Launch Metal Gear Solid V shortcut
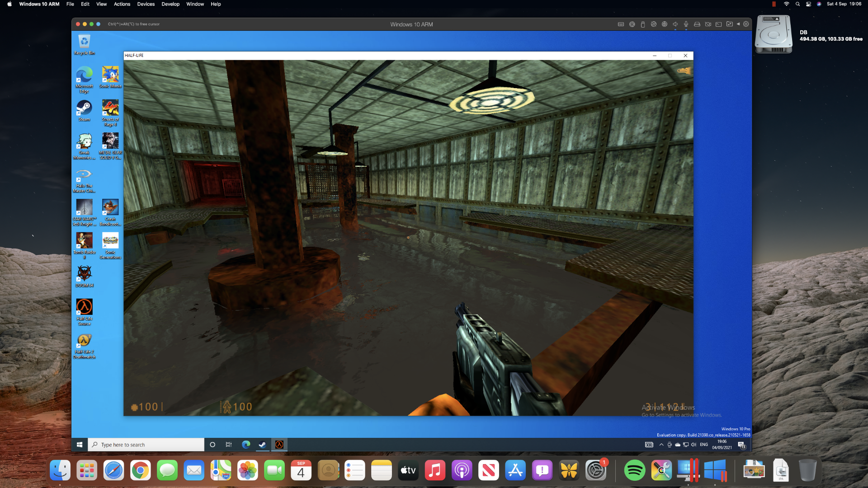The width and height of the screenshot is (868, 488). click(x=110, y=146)
